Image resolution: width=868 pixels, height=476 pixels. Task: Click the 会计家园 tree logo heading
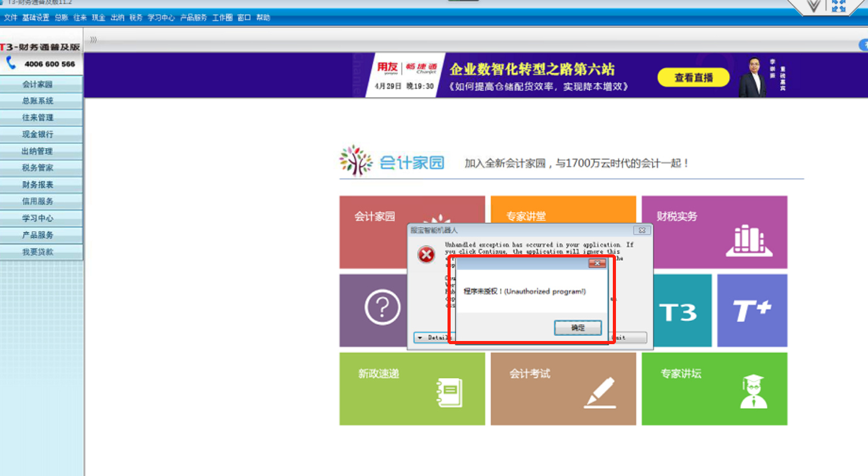pyautogui.click(x=392, y=162)
